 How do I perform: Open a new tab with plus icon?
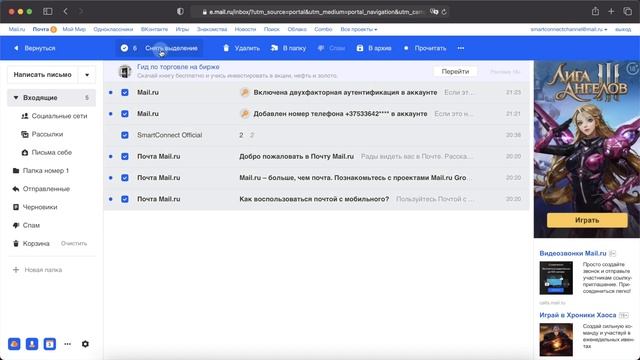click(x=611, y=11)
